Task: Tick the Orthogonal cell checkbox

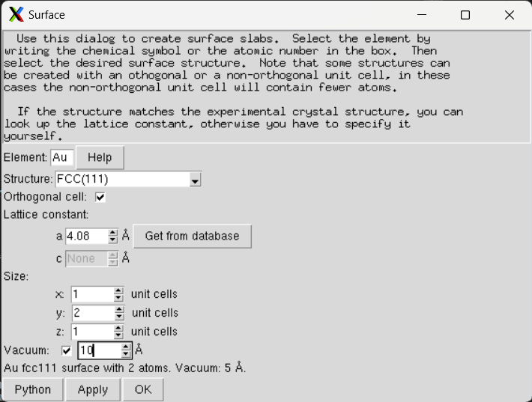Action: point(100,198)
